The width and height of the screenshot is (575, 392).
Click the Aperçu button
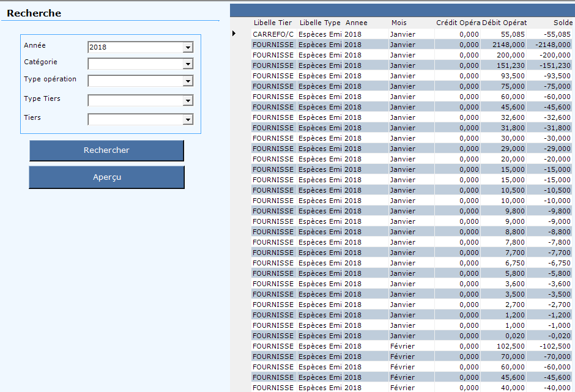click(x=106, y=177)
